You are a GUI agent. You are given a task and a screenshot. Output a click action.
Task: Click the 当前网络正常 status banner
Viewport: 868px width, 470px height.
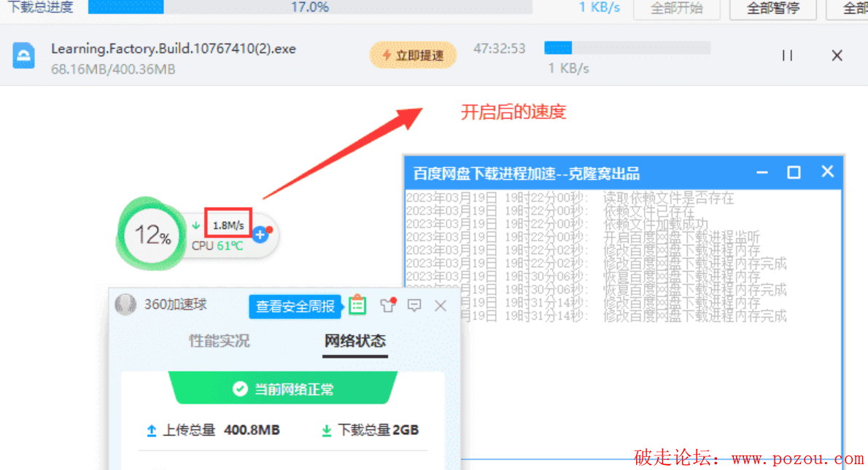point(283,388)
